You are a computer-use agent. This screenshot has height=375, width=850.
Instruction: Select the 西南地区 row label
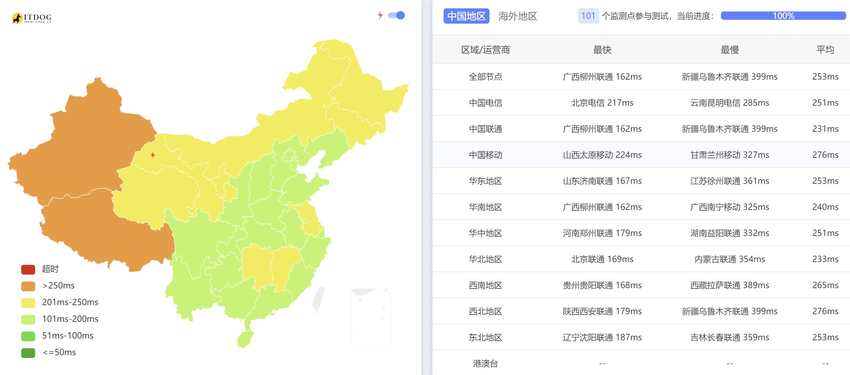(486, 285)
